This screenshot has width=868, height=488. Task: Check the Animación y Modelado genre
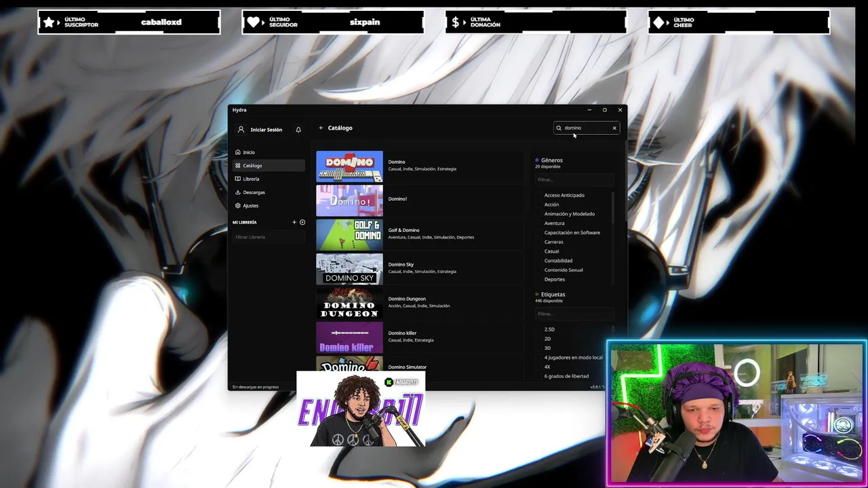click(x=538, y=214)
